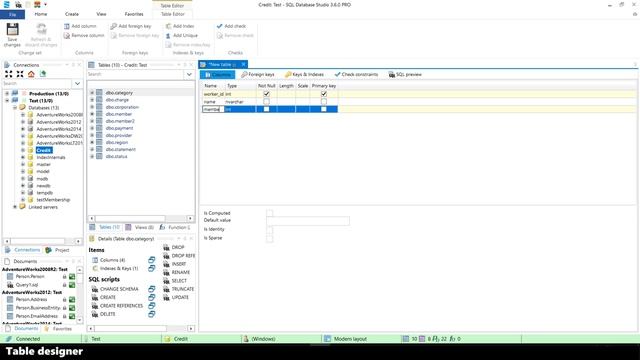Check the Is Sparse checkbox
Viewport: 640px width, 360px height.
(x=269, y=238)
